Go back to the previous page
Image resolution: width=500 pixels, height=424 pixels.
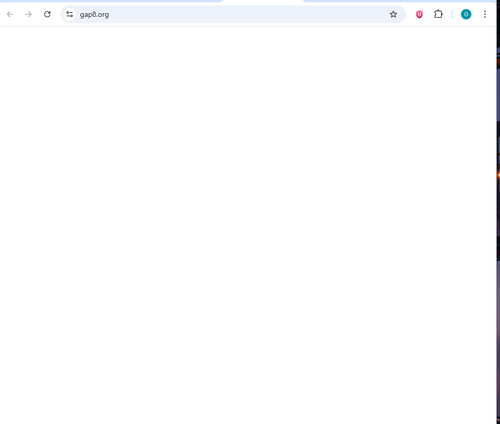[10, 14]
